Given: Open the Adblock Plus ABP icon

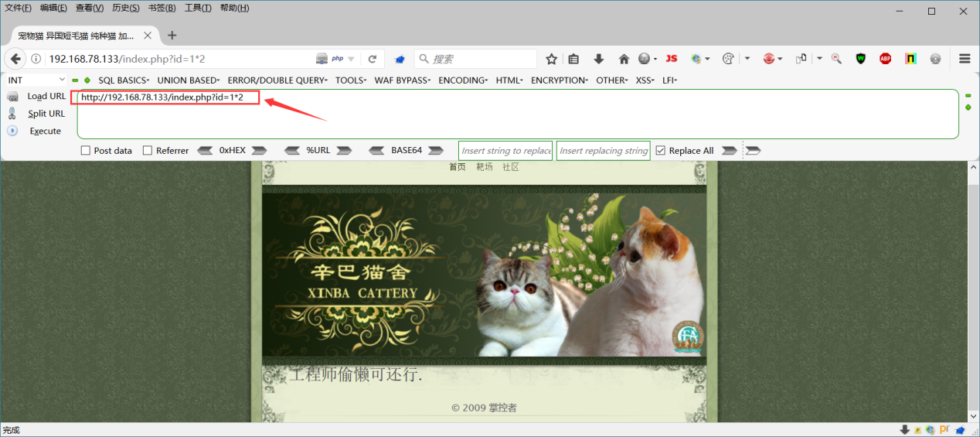Looking at the screenshot, I should click(885, 59).
